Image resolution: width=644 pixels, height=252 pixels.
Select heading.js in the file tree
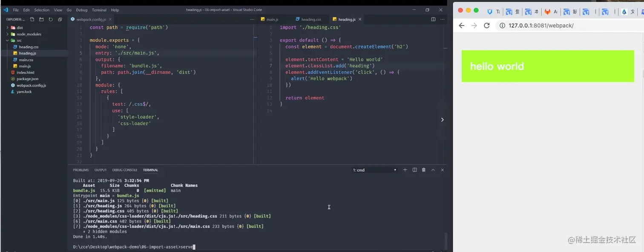click(x=27, y=53)
